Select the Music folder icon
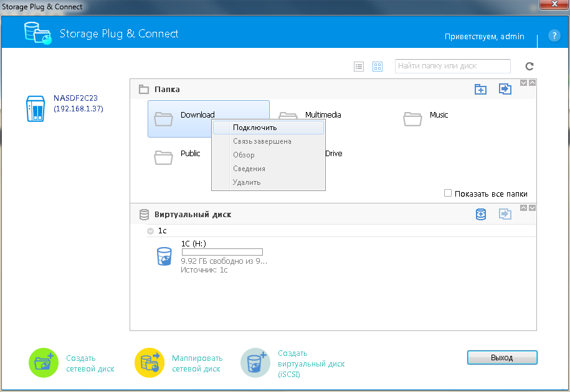This screenshot has height=392, width=570. pyautogui.click(x=412, y=119)
